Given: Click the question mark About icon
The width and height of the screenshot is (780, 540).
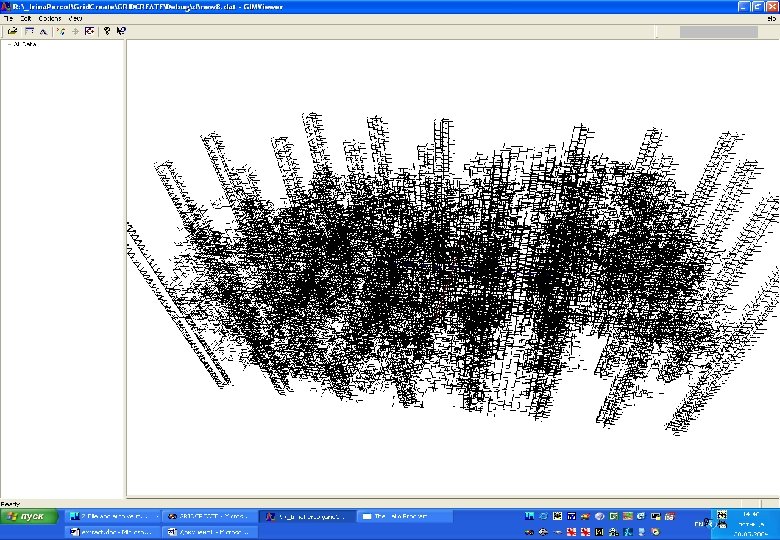Looking at the screenshot, I should (x=106, y=31).
